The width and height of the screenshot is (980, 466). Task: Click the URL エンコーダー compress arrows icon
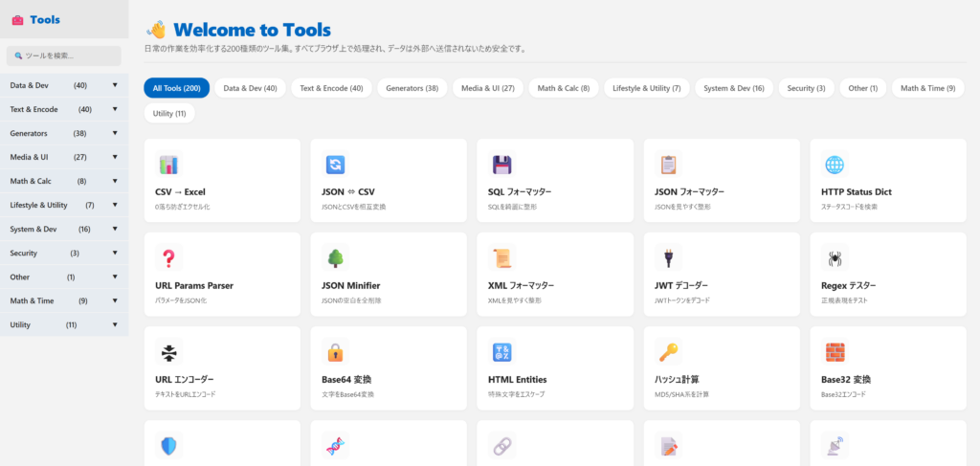click(x=168, y=352)
